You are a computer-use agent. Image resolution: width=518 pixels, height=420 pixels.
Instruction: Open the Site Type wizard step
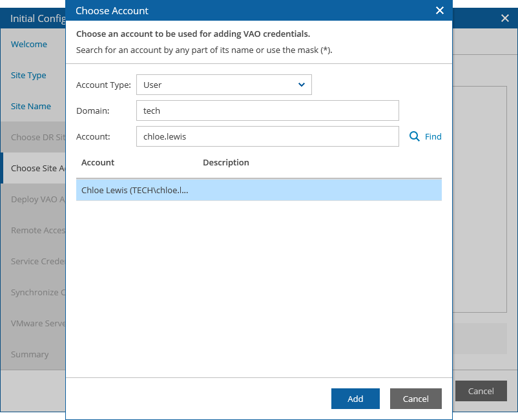tap(28, 76)
